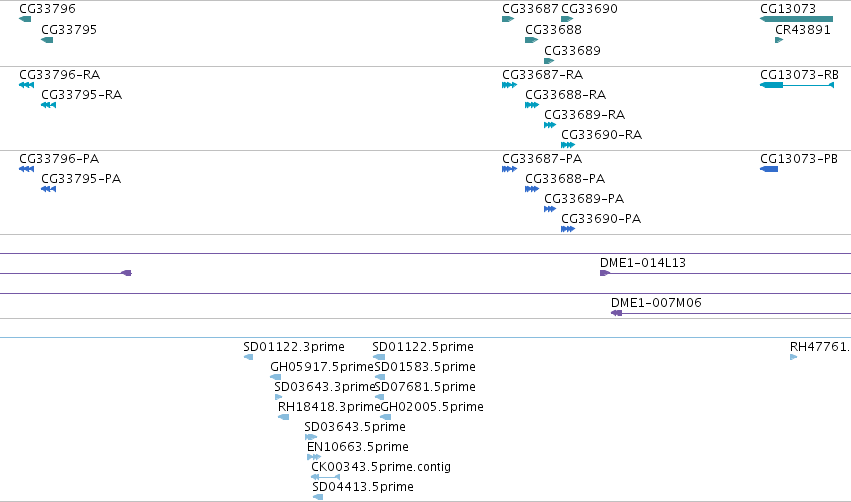Select the CG33690-RA transcript glyph
This screenshot has width=851, height=502.
click(568, 145)
